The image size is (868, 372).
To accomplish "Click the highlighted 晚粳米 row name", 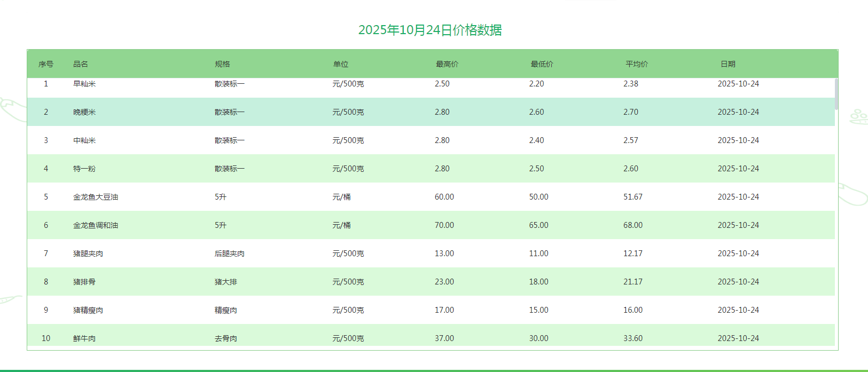I will pyautogui.click(x=84, y=112).
